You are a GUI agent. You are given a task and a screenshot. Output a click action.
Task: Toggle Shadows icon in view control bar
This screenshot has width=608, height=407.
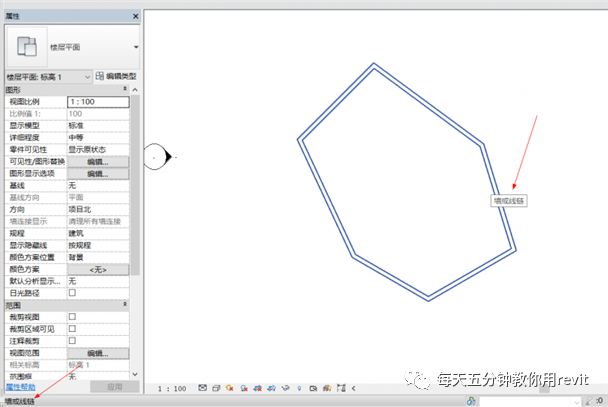tap(244, 388)
